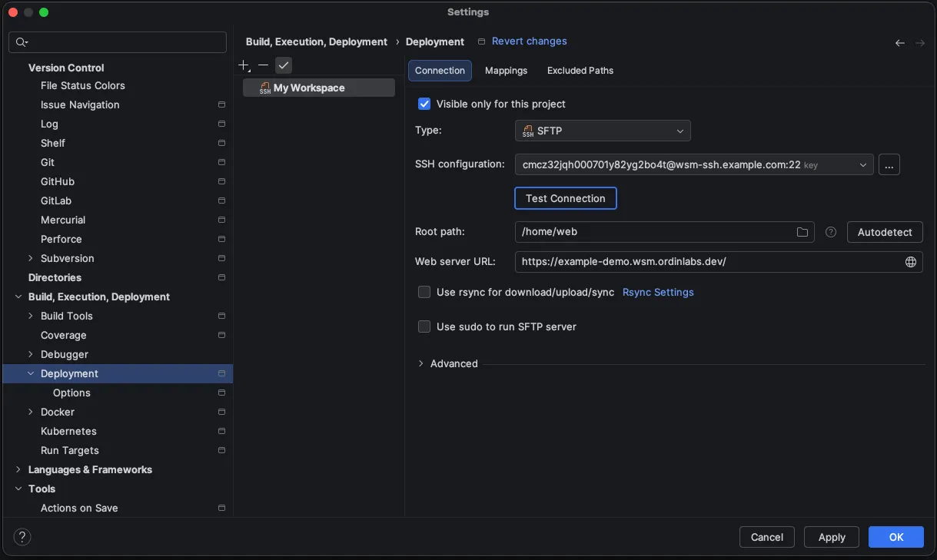Click the Build, Execution, Deployment breadcrumb

click(317, 41)
